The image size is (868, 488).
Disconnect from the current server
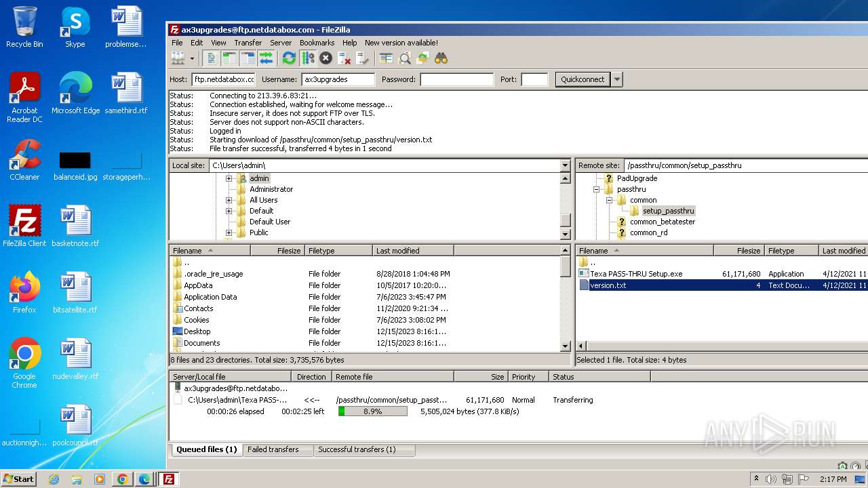tap(344, 58)
